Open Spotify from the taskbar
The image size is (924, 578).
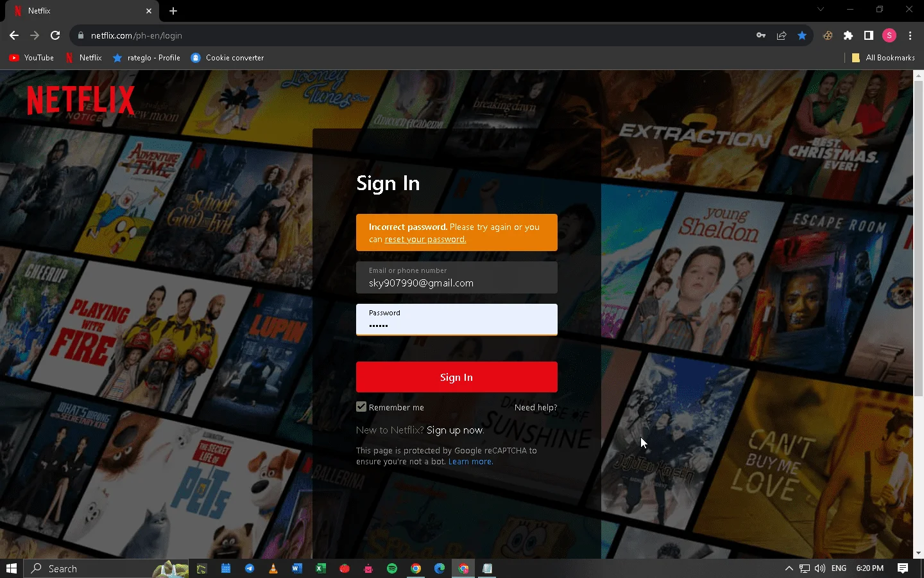[x=392, y=568]
